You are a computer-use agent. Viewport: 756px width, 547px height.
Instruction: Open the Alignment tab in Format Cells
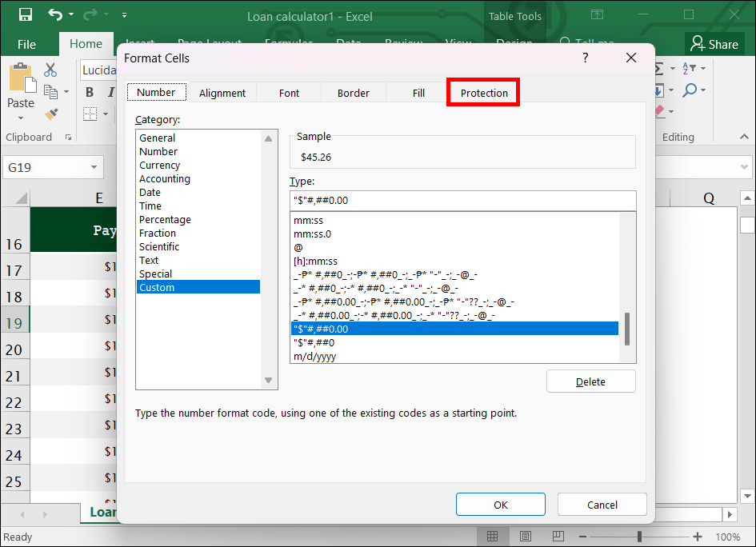pos(222,93)
